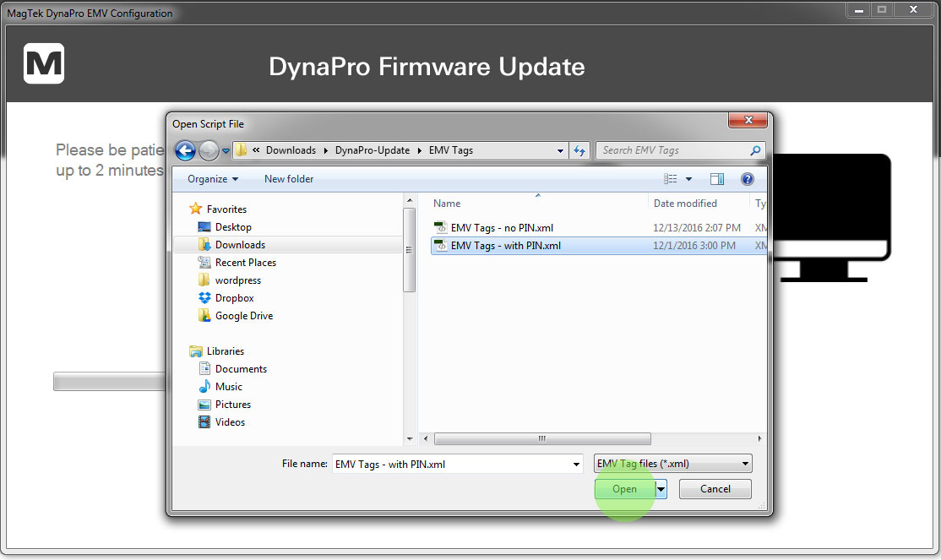Screen dimensions: 941x560
Task: Open Dropbox in navigation pane
Action: coord(234,297)
